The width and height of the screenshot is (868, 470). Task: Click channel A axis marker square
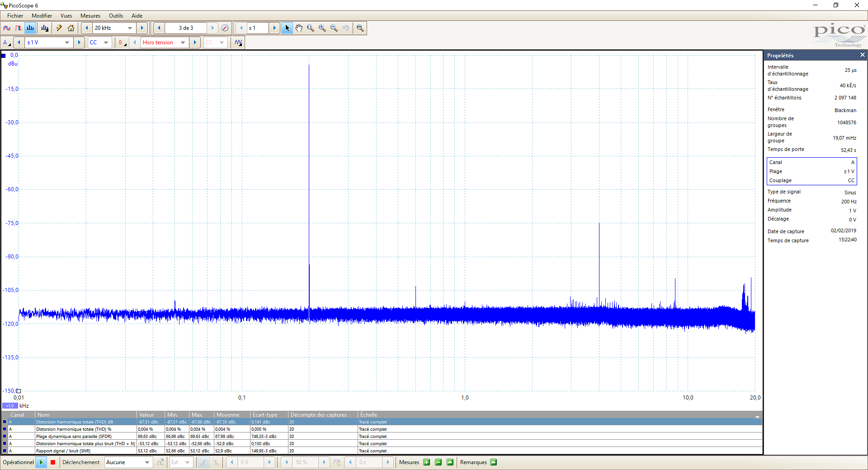pos(4,56)
